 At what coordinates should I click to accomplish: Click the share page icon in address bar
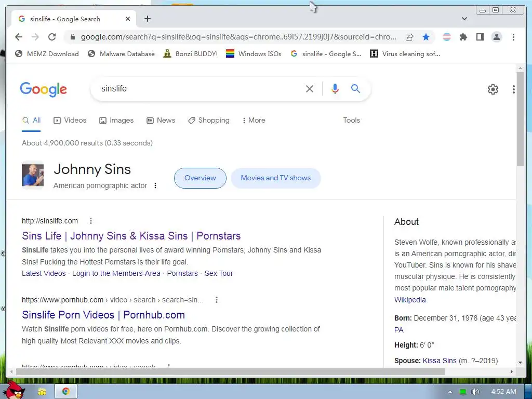pyautogui.click(x=409, y=37)
